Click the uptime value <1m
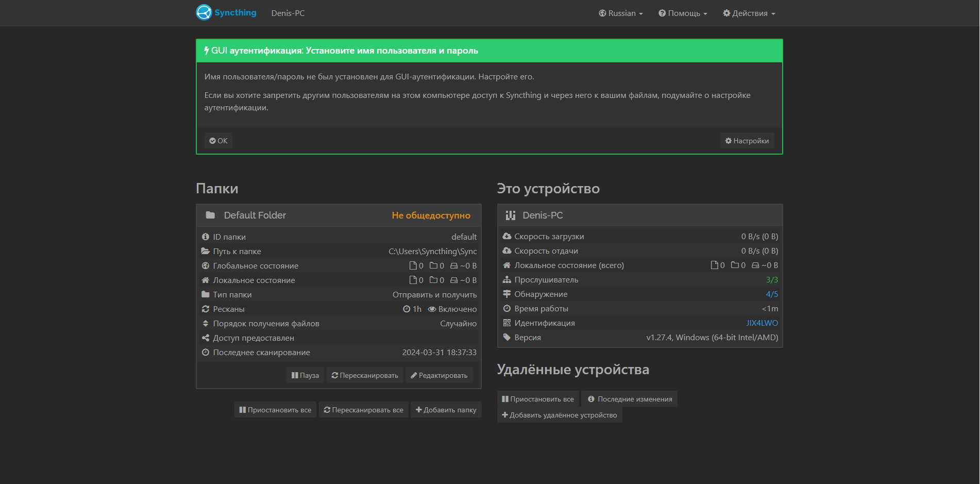 [770, 308]
